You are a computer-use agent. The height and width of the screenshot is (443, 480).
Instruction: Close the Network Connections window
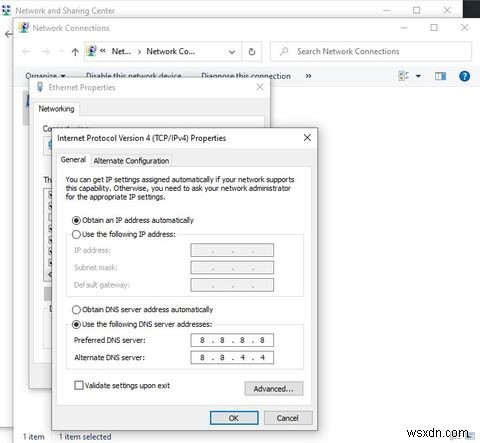(464, 28)
